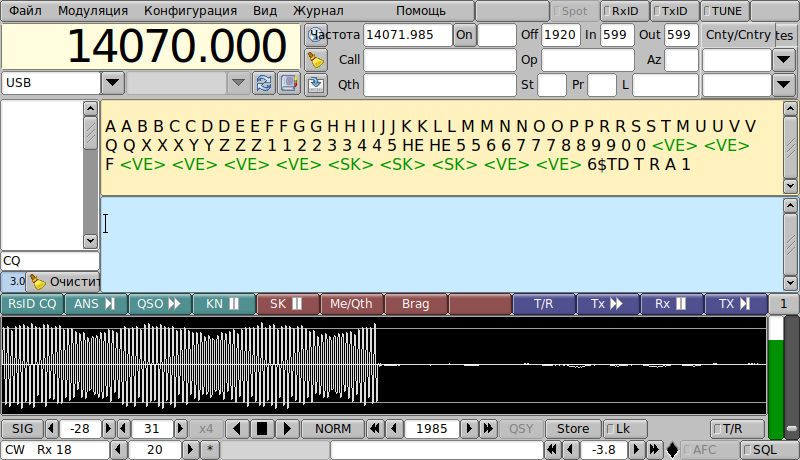
Task: Click into the Call input field
Action: click(x=439, y=60)
